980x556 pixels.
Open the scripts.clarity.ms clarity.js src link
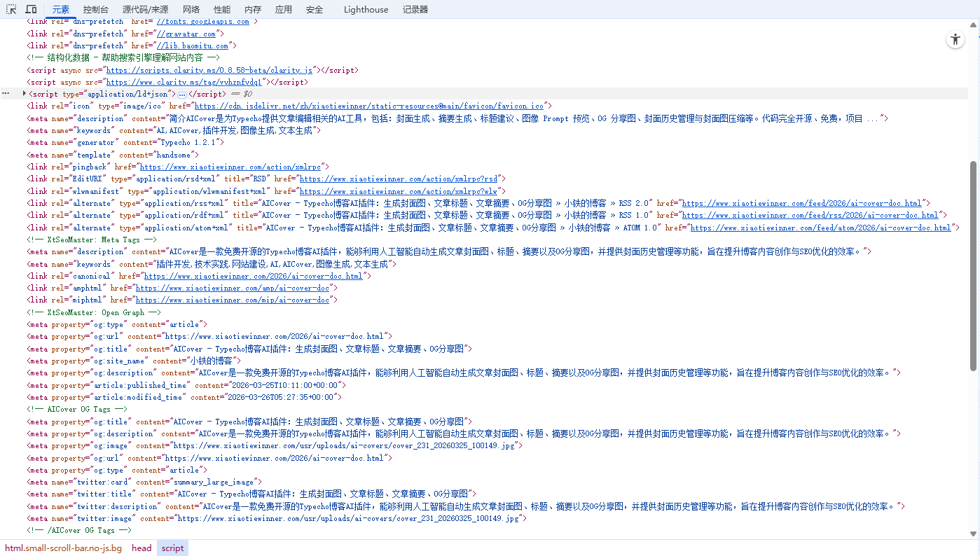209,70
